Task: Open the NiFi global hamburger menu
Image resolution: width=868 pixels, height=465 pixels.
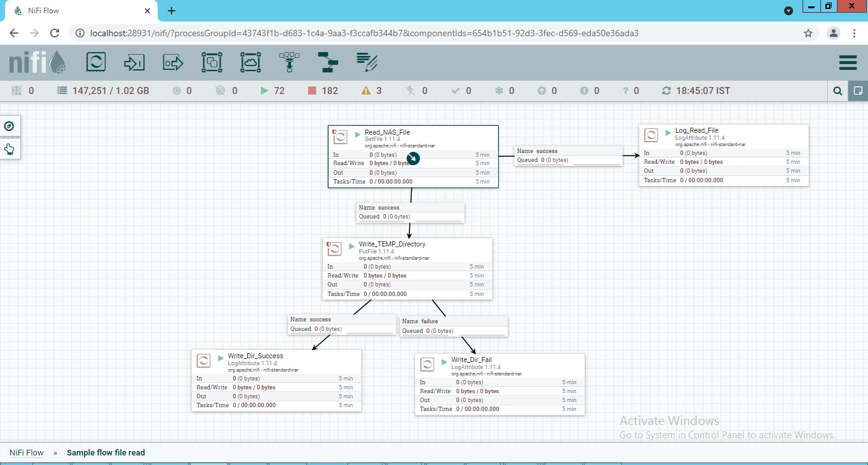Action: pyautogui.click(x=848, y=62)
